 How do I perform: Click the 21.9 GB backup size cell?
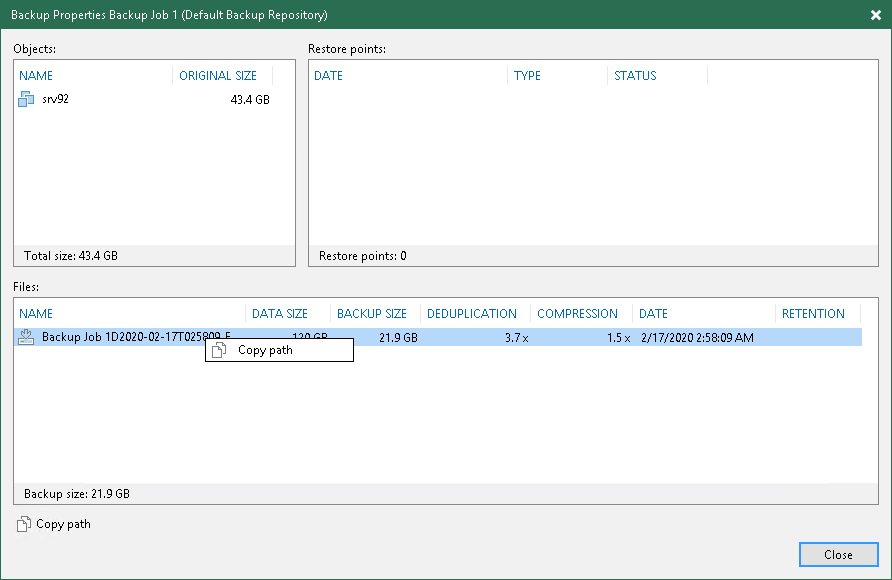[x=398, y=338]
